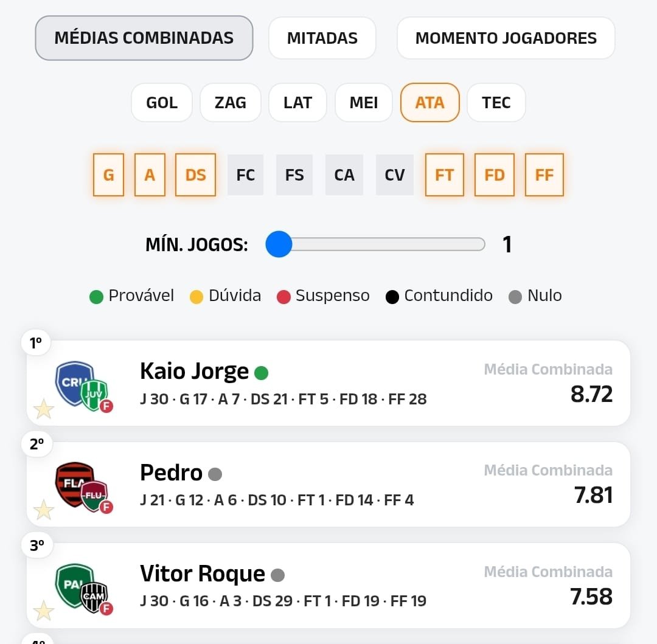Switch to the MITADAS tab
The height and width of the screenshot is (644, 657).
point(322,38)
